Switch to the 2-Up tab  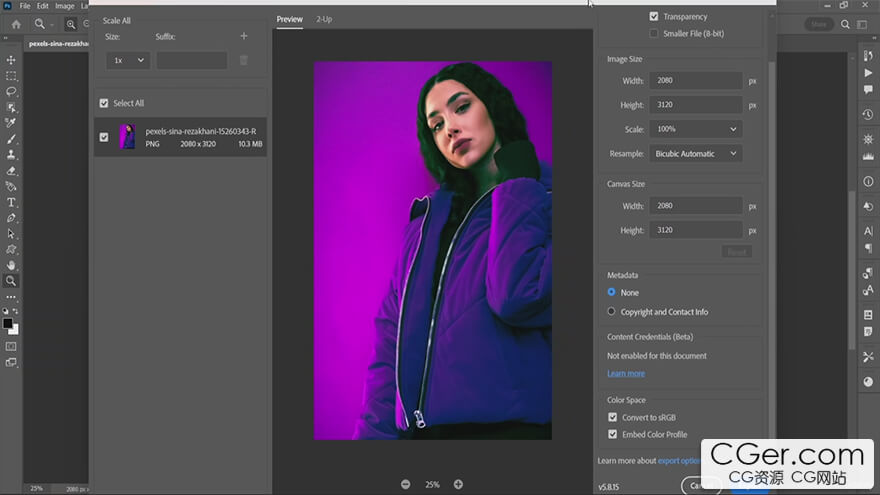pyautogui.click(x=324, y=19)
